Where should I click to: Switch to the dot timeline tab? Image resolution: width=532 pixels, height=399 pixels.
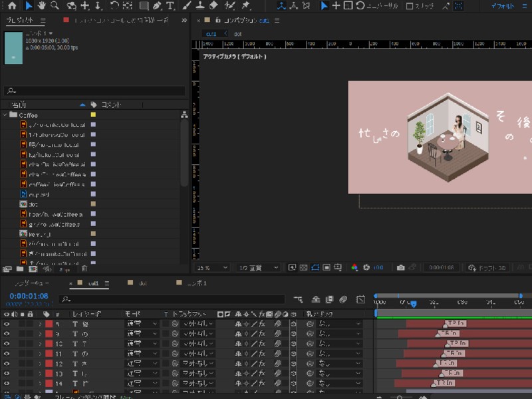coord(142,283)
